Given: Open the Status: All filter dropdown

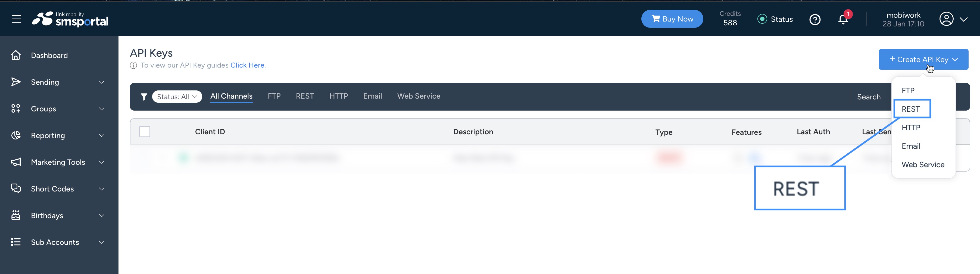Looking at the screenshot, I should point(177,97).
